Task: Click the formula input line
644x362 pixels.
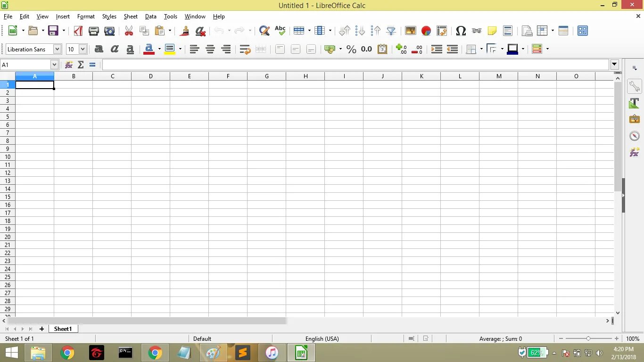Action: 355,65
